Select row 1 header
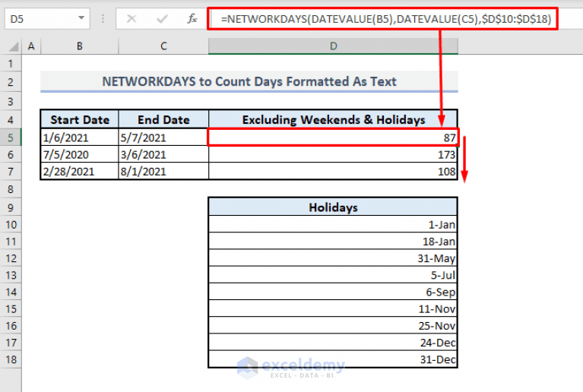 click(11, 64)
